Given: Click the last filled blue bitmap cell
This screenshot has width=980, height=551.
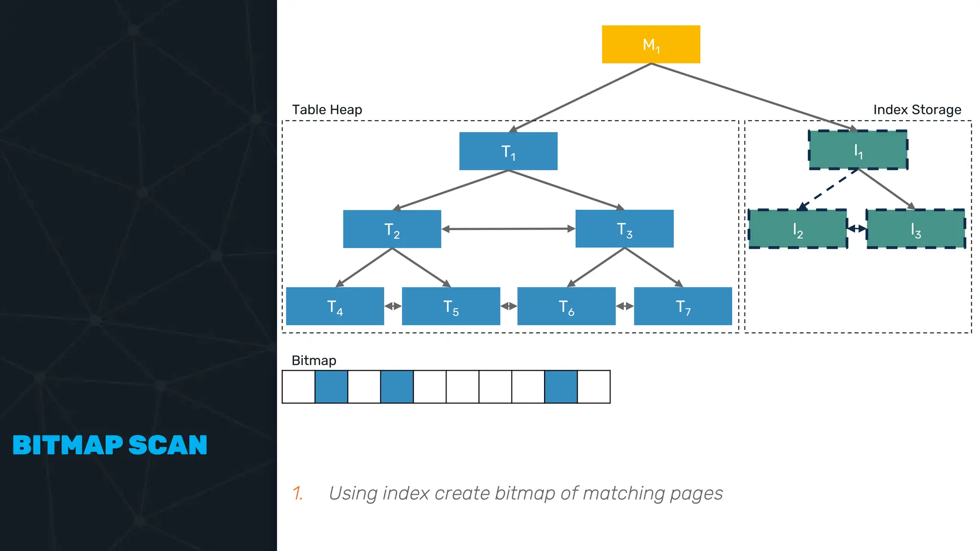Looking at the screenshot, I should [561, 387].
